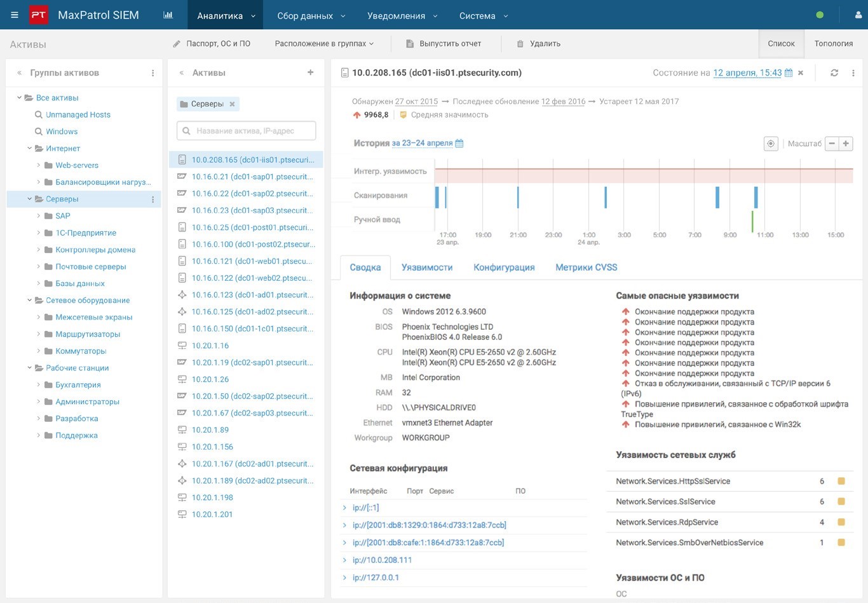Viewport: 868px width, 603px height.
Task: Add a new asset with plus icon
Action: coord(311,72)
